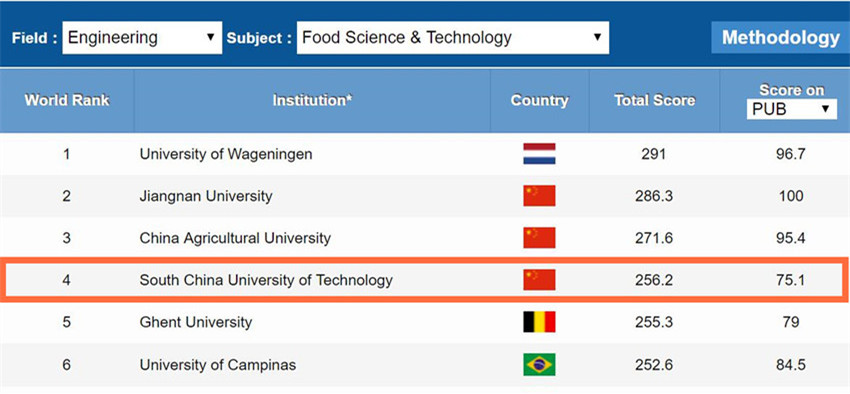This screenshot has width=850, height=394.
Task: Click the Netherlands flag icon
Action: coord(539,154)
